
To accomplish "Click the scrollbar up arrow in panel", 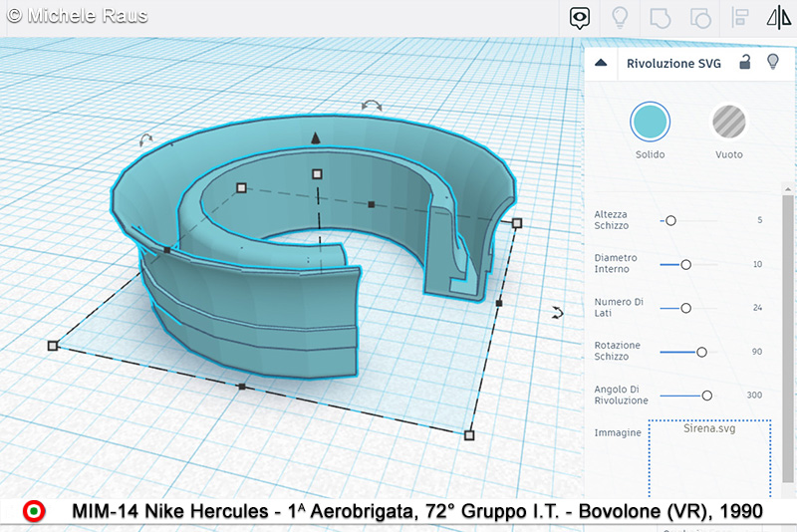I will pos(787,189).
